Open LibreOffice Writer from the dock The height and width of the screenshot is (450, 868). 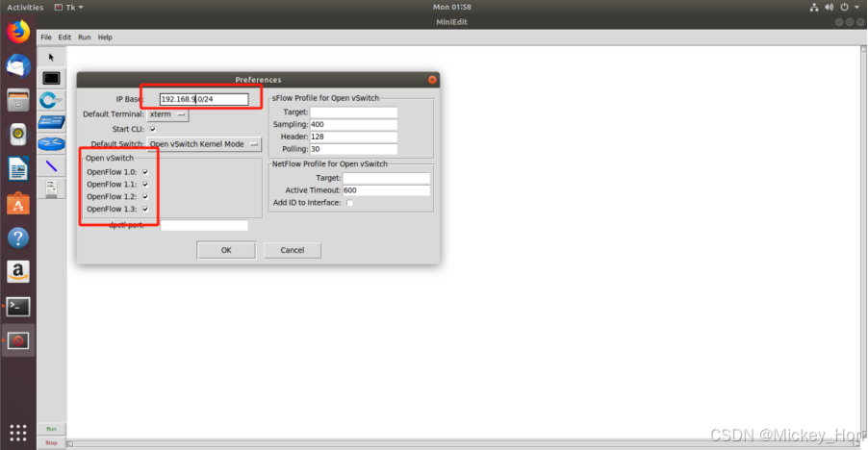[18, 169]
